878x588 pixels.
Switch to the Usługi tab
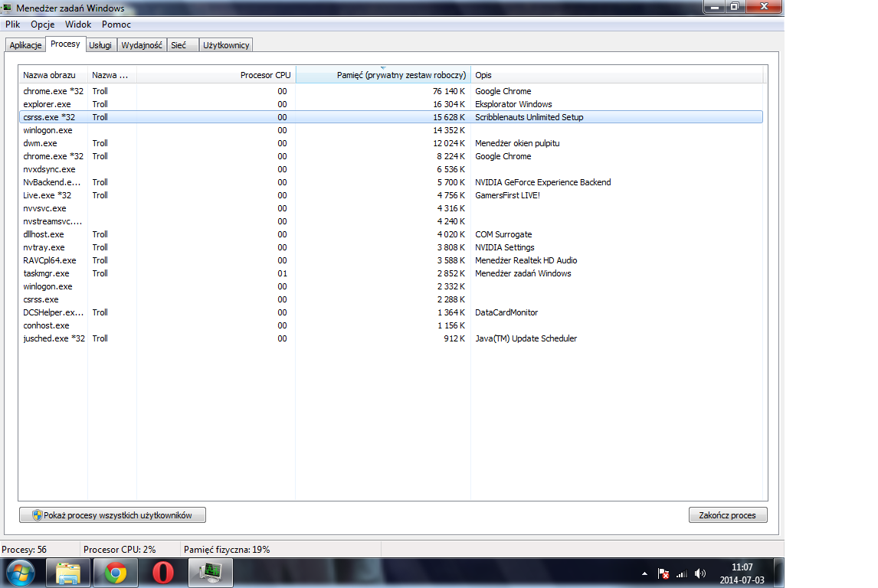[x=100, y=45]
